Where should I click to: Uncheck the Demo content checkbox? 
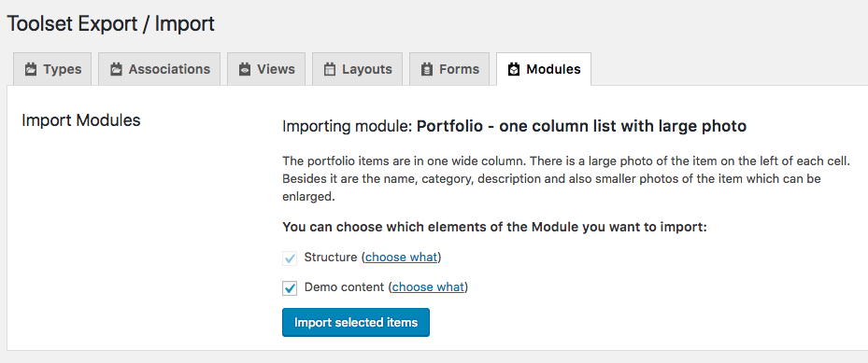pyautogui.click(x=290, y=287)
